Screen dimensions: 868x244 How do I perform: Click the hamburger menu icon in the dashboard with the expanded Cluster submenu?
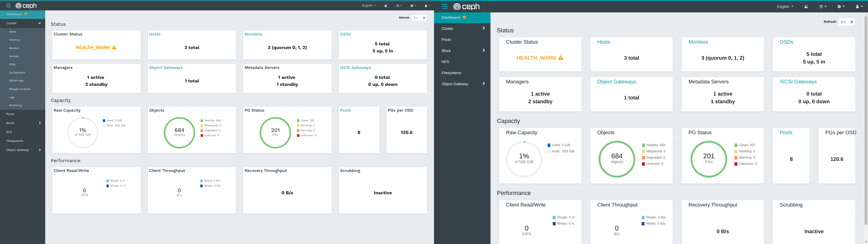pyautogui.click(x=8, y=5)
